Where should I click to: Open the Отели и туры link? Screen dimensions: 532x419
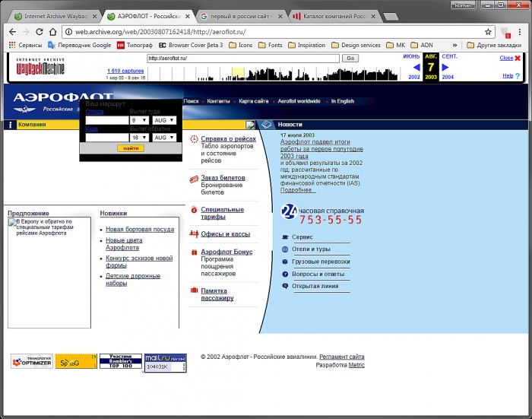[311, 249]
